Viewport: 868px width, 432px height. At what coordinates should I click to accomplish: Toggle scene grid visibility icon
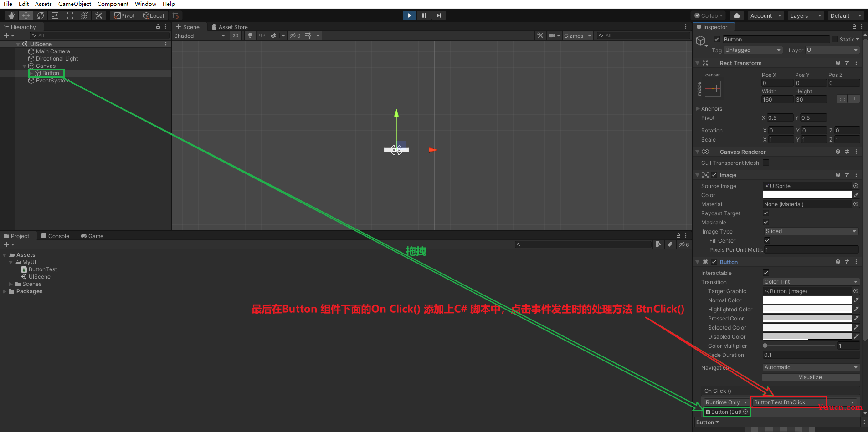coord(308,36)
